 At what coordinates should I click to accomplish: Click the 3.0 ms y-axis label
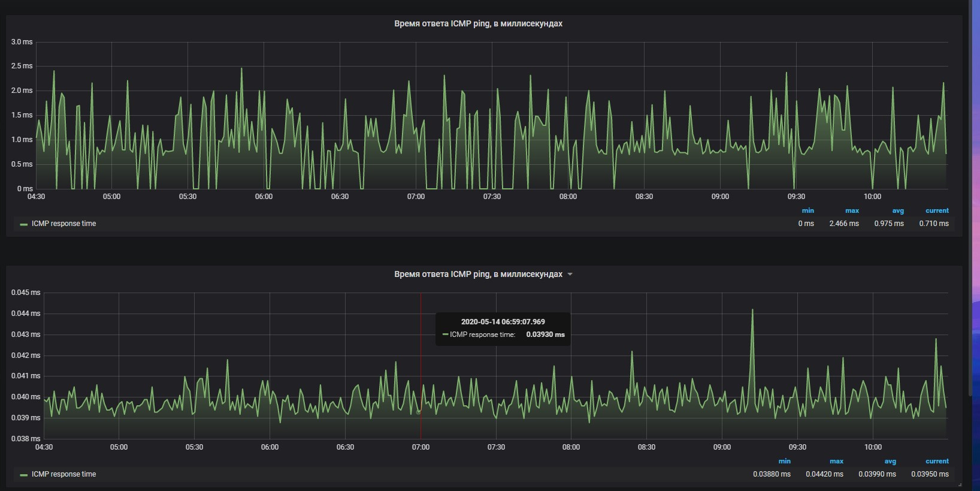click(22, 42)
